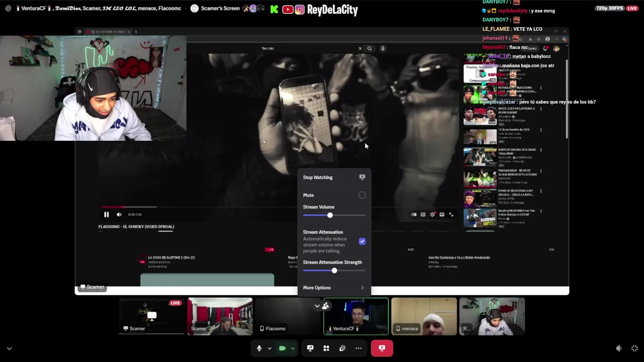This screenshot has height=362, width=644.
Task: Uncheck the Stream Attenuation checkbox
Action: pyautogui.click(x=362, y=241)
